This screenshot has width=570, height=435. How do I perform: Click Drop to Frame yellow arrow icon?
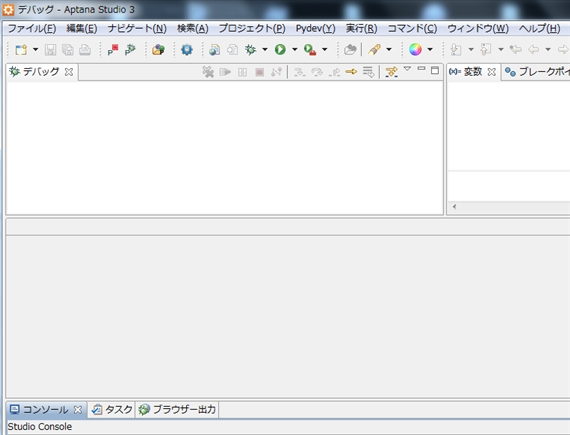pyautogui.click(x=351, y=72)
